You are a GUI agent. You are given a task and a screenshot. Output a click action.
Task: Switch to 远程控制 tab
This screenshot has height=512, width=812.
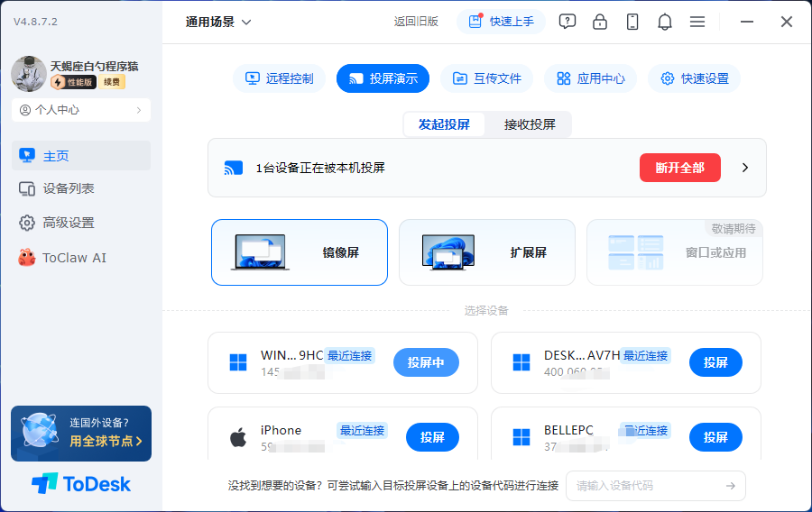click(279, 78)
